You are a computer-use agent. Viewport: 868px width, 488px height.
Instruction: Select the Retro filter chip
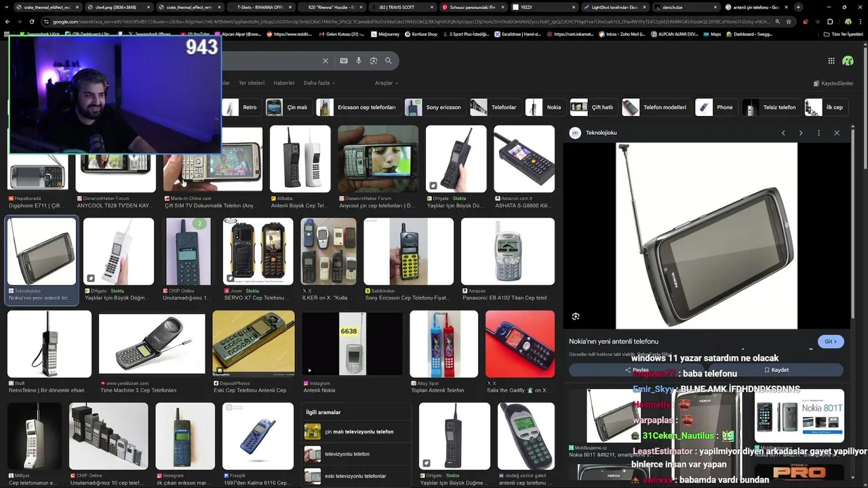point(241,107)
